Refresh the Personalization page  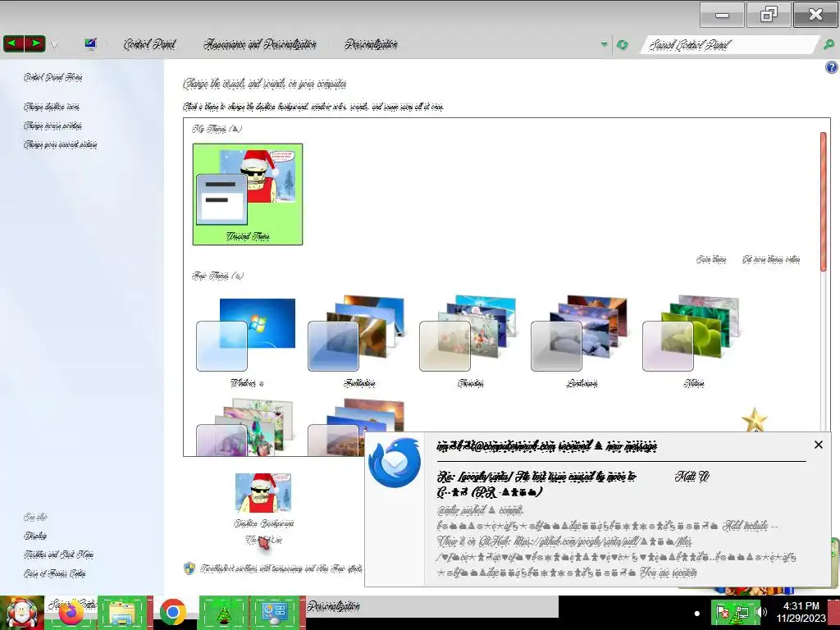point(622,45)
